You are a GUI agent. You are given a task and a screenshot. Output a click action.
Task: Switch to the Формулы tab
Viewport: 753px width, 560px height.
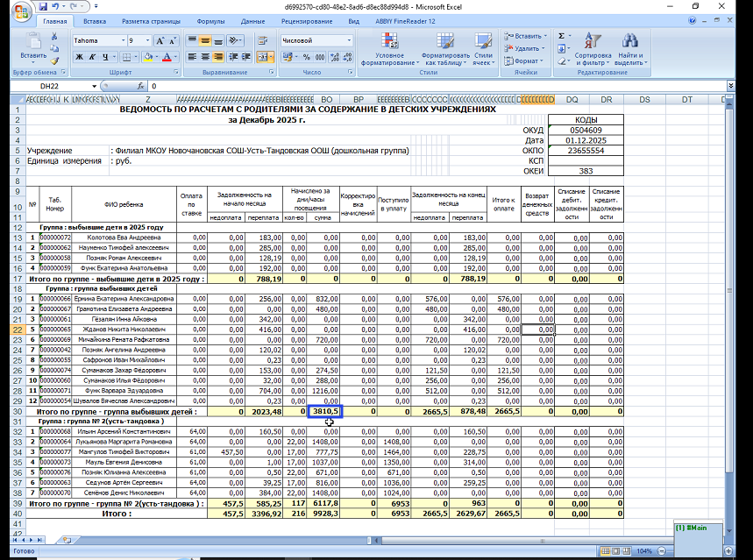pyautogui.click(x=210, y=20)
